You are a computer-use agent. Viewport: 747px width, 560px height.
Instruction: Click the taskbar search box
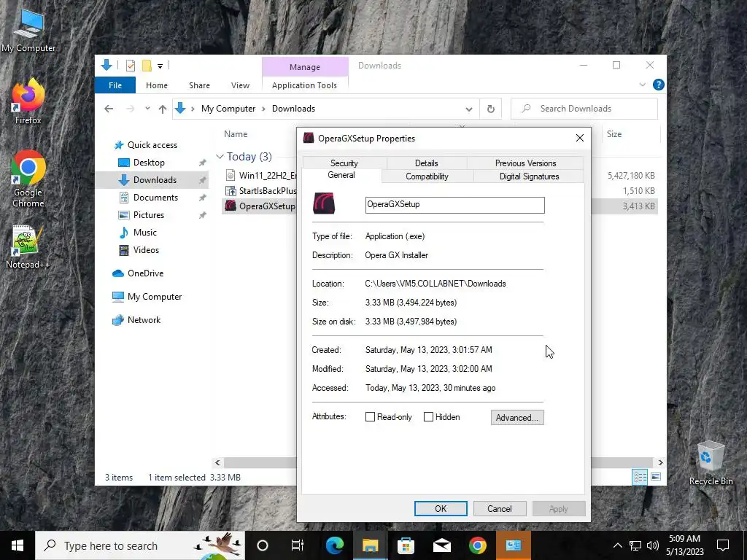[x=141, y=545]
